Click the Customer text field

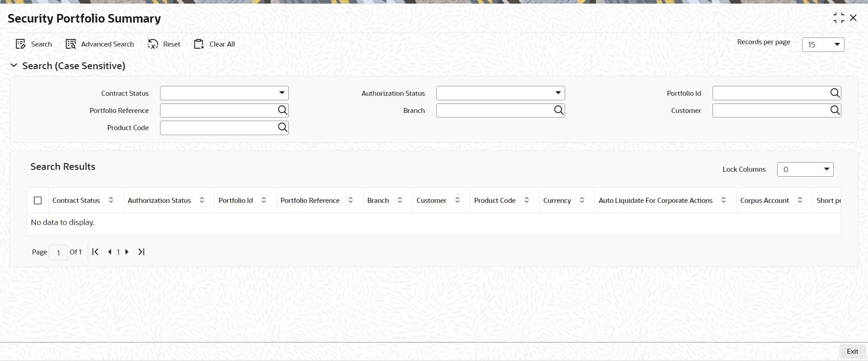771,110
